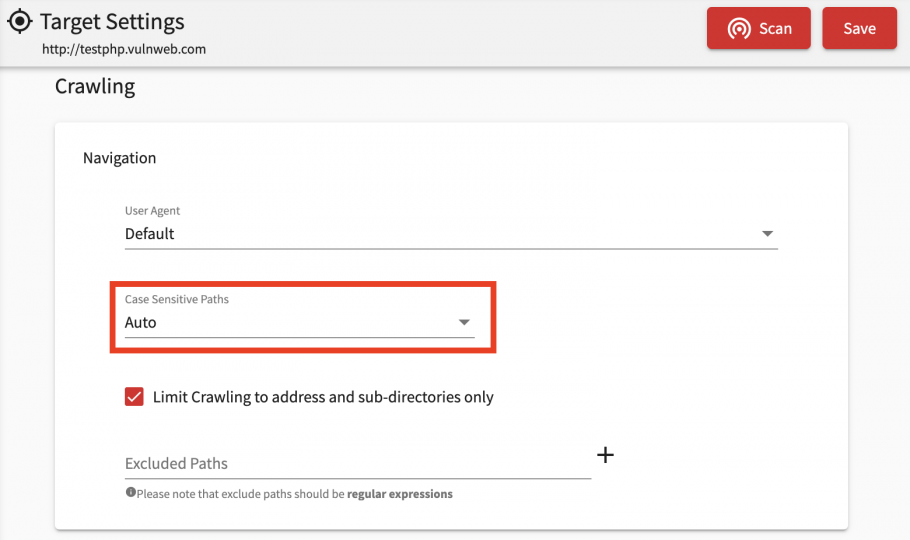The image size is (910, 540).
Task: Click the 'Limit Crawling to address and sub-directories only' label
Action: tap(323, 397)
